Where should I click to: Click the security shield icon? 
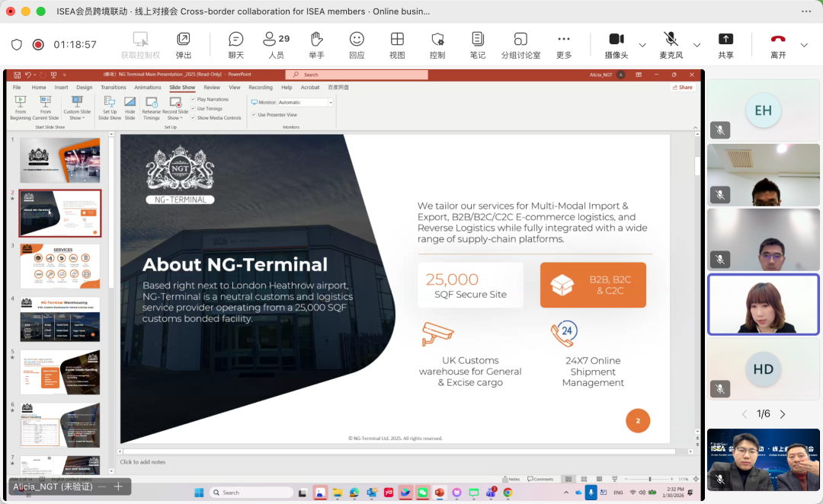17,45
